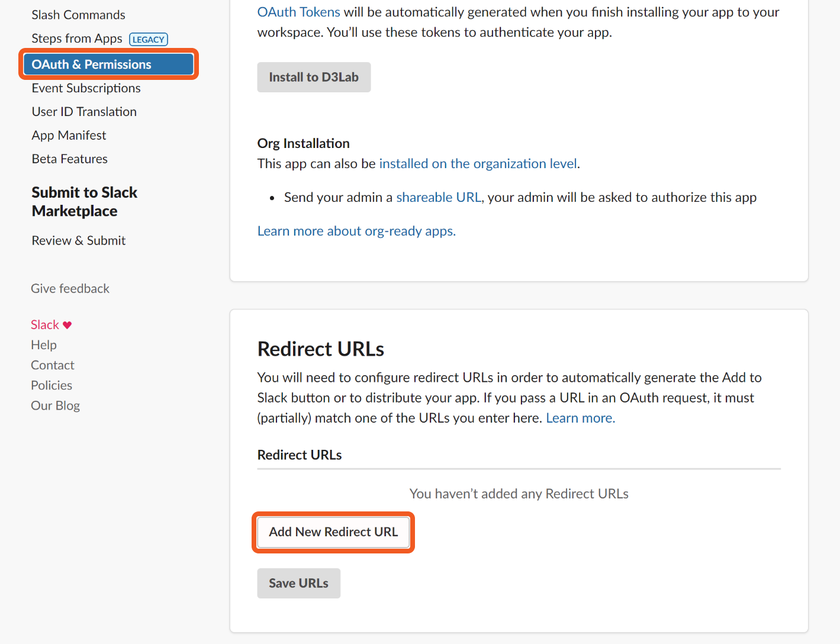Screen dimensions: 840x644
Task: Go to Event Subscriptions page
Action: (x=86, y=88)
